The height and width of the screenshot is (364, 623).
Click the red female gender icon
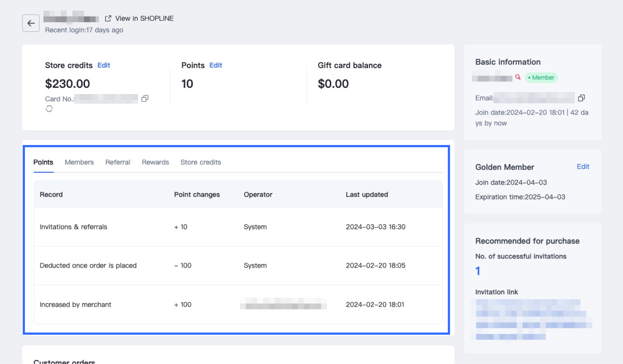point(518,77)
